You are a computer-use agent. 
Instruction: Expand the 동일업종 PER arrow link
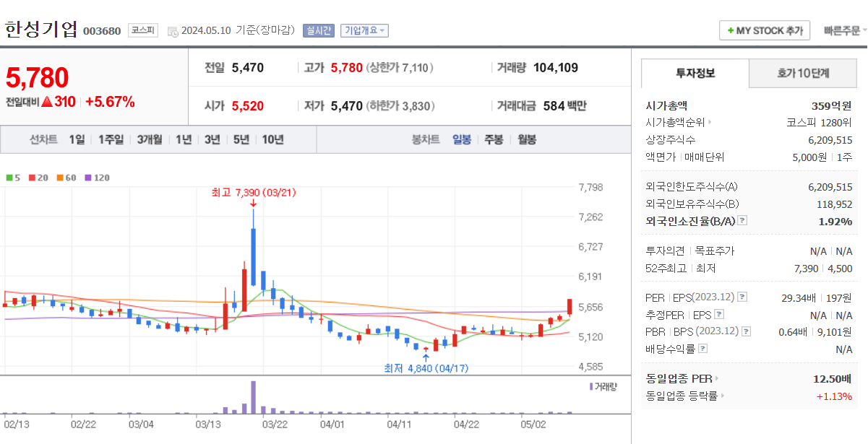(717, 378)
